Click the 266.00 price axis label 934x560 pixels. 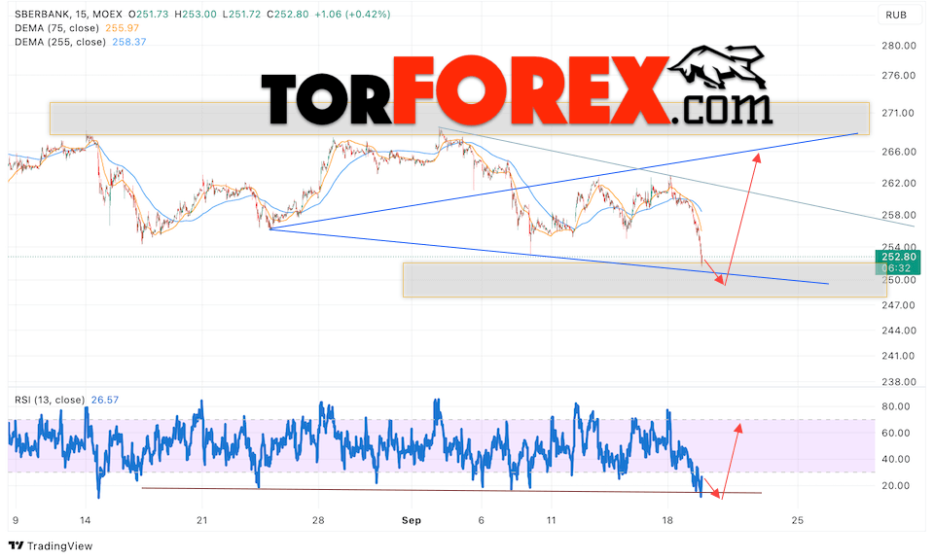[x=898, y=151]
